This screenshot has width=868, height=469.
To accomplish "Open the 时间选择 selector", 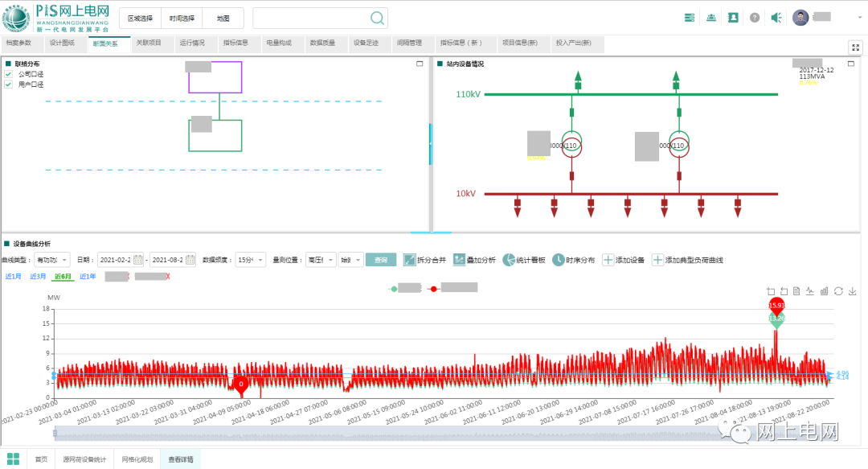I will click(182, 19).
